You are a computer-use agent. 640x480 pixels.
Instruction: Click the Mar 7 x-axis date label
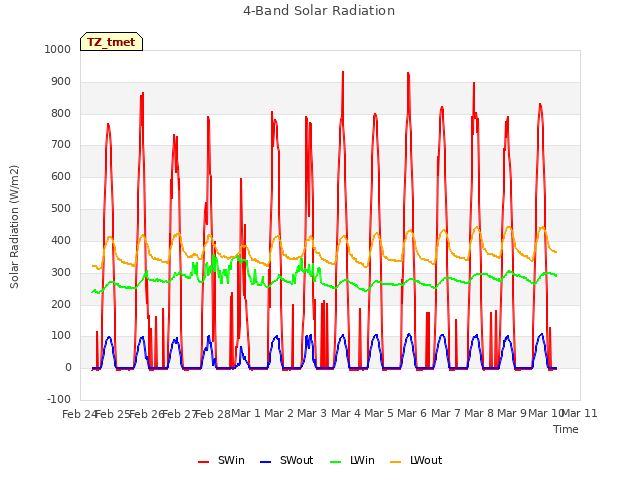click(x=446, y=413)
